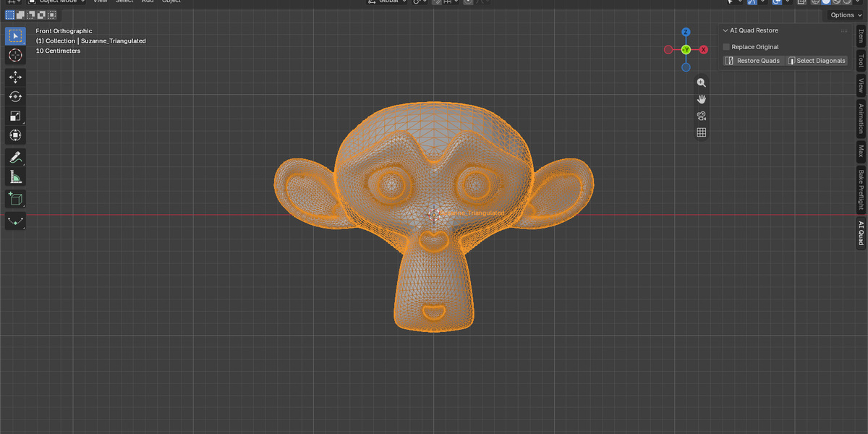Image resolution: width=868 pixels, height=434 pixels.
Task: Click the unlabeled red negative-X gizmo ball
Action: (x=668, y=50)
